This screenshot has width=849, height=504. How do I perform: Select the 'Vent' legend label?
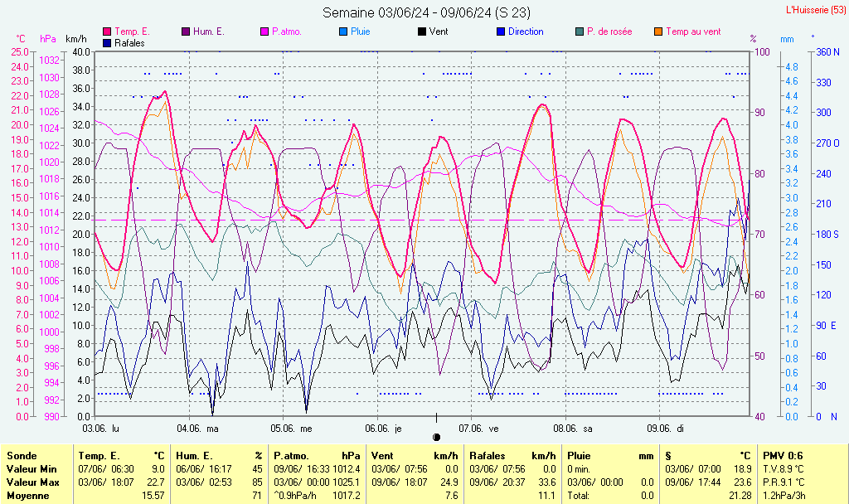click(439, 32)
